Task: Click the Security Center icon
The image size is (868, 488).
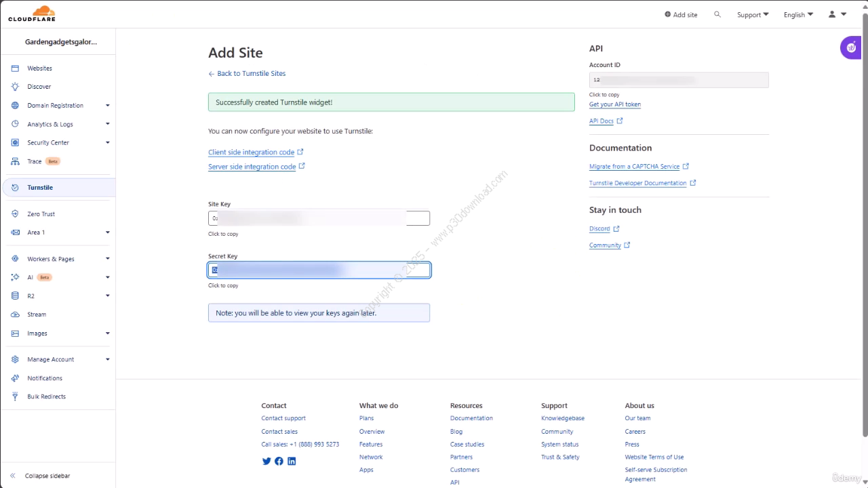Action: [15, 143]
